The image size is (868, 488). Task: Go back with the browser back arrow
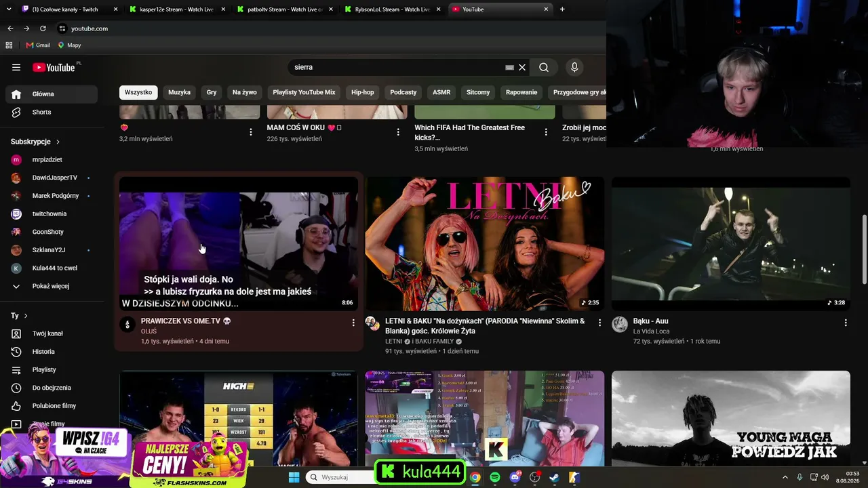(10, 28)
